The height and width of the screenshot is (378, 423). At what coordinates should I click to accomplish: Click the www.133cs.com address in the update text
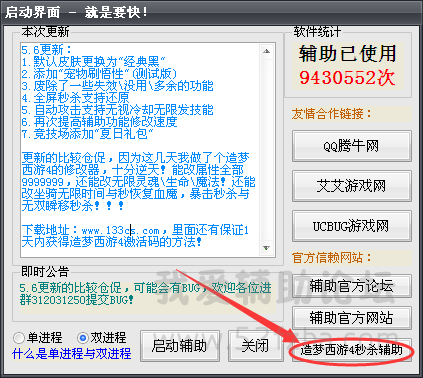(121, 230)
